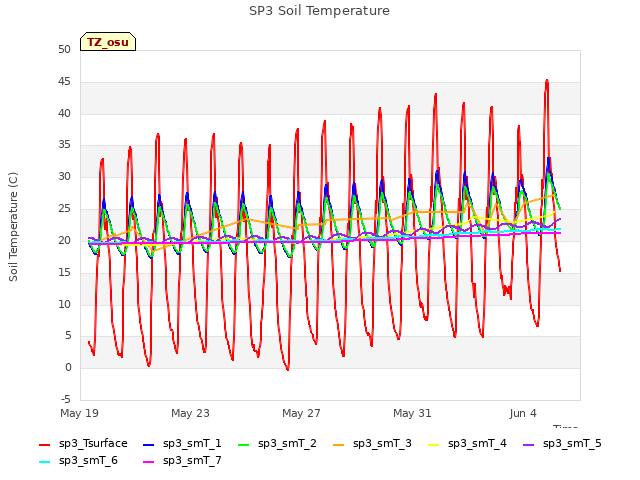The width and height of the screenshot is (640, 480).
Task: Click the 45 y-axis tick label
Action: [x=64, y=82]
